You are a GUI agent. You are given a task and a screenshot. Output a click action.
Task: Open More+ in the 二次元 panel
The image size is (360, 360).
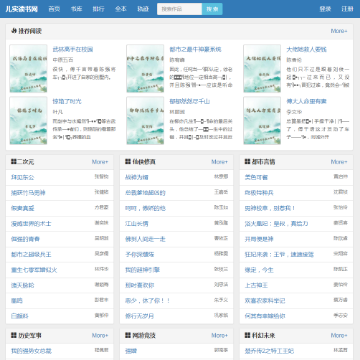point(100,162)
